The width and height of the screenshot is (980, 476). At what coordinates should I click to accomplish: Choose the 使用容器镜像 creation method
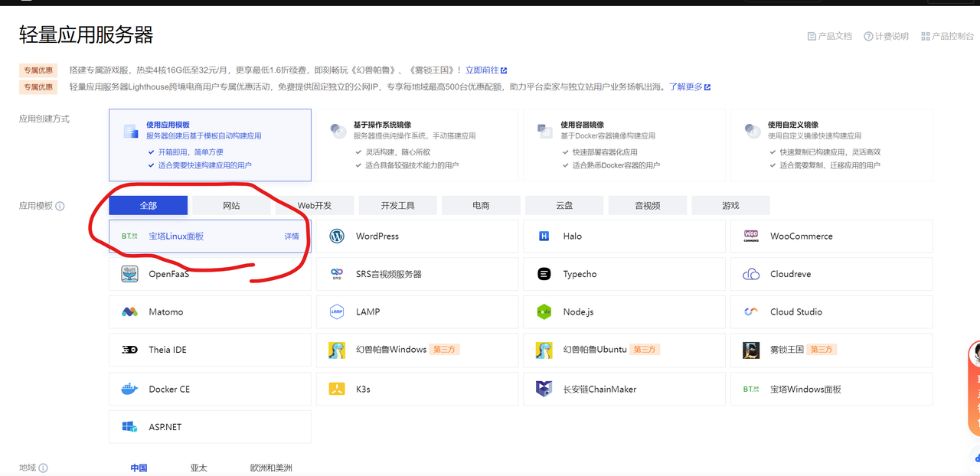click(x=624, y=145)
